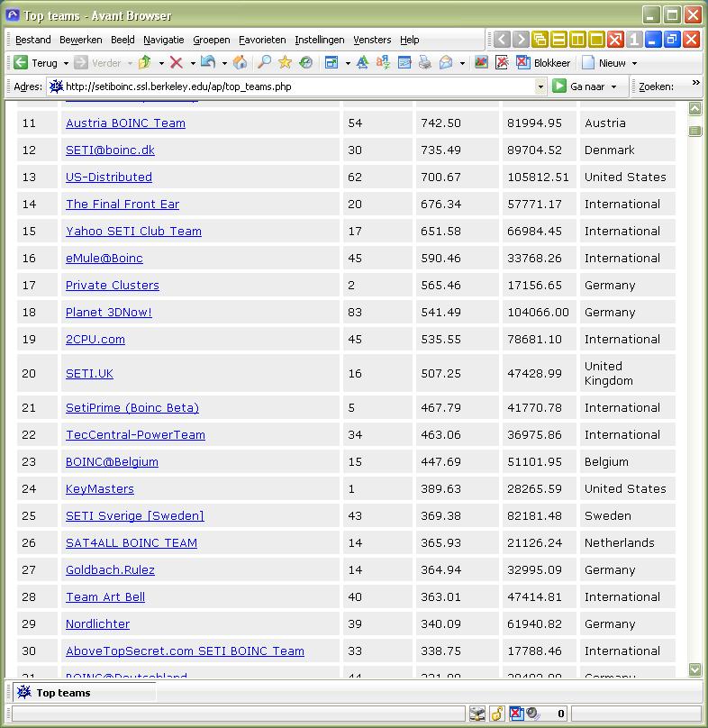708x728 pixels.
Task: Select the Top teams tab
Action: click(x=84, y=693)
